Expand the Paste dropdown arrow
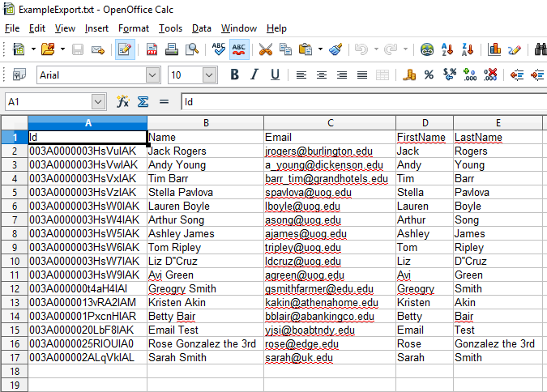Screen dimensions: 547x392 [320, 49]
